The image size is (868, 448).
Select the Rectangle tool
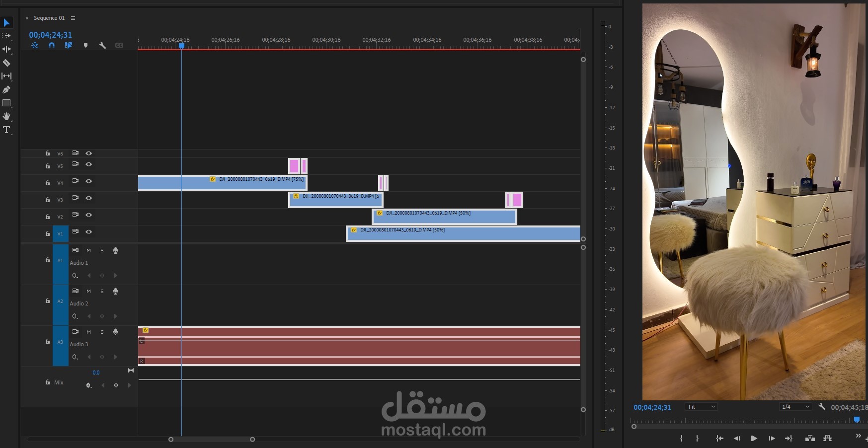click(6, 103)
